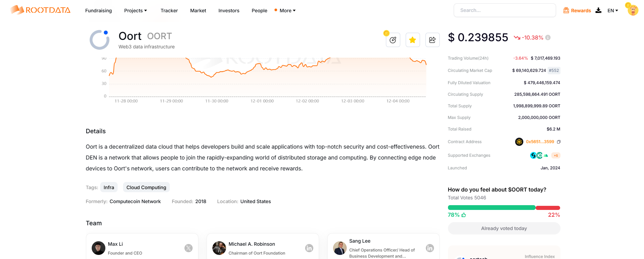Open Max Li's X profile icon
Image resolution: width=644 pixels, height=259 pixels.
(x=189, y=248)
